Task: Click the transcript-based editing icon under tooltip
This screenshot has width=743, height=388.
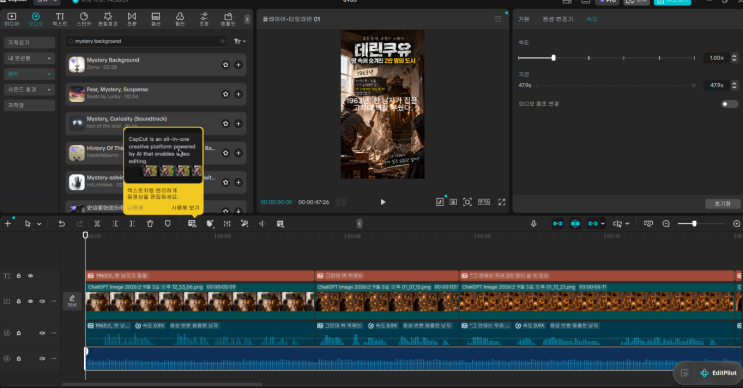Action: click(x=192, y=224)
